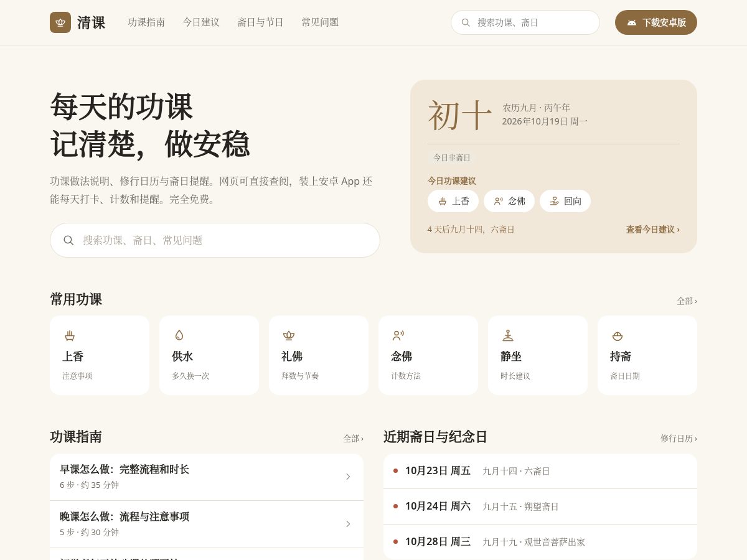
Task: Open the 功课指南 menu item
Action: 146,22
